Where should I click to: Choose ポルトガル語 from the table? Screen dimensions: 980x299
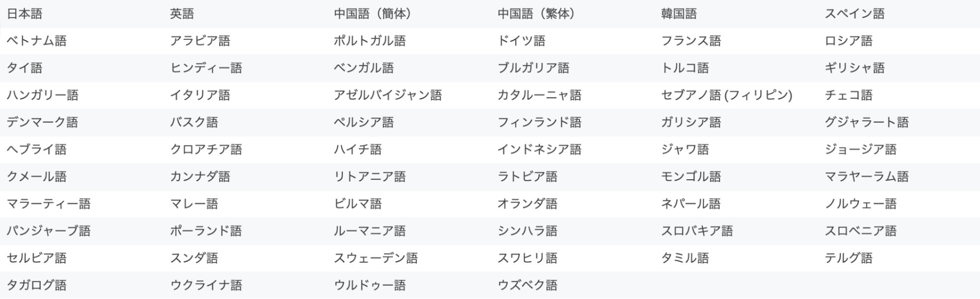[369, 41]
